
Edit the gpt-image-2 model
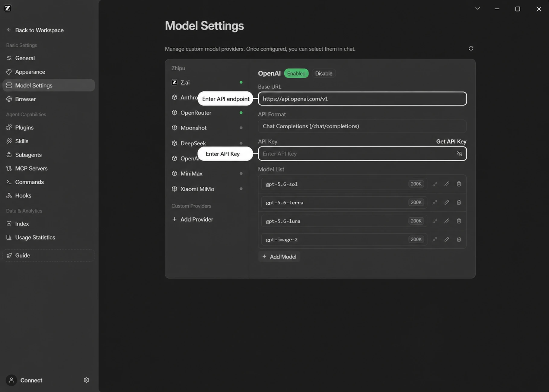point(447,239)
